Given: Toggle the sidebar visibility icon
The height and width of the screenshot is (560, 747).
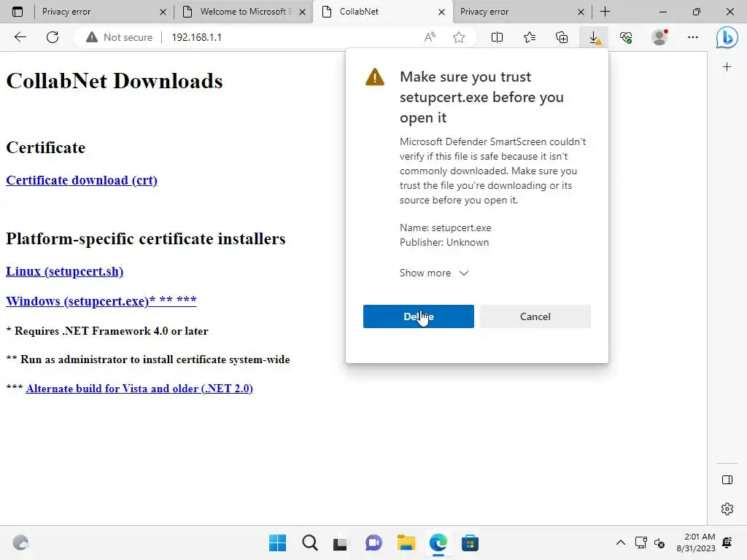Looking at the screenshot, I should [727, 480].
